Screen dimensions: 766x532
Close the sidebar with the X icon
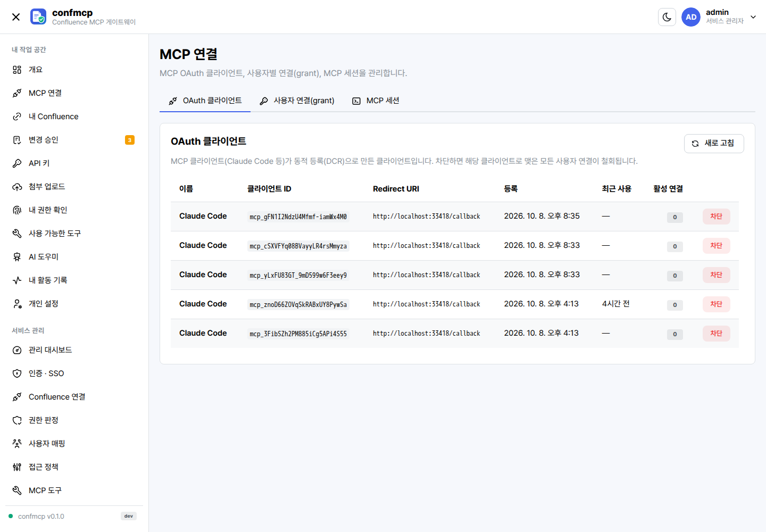point(16,17)
